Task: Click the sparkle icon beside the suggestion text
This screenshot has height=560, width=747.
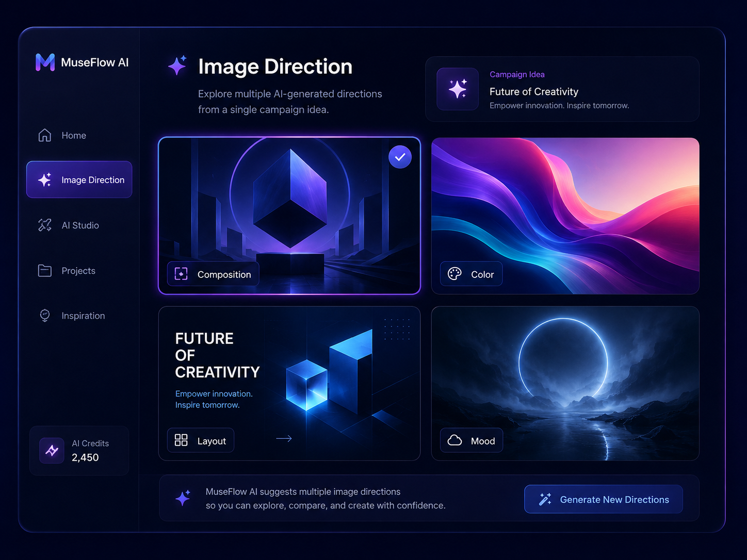Action: [183, 498]
